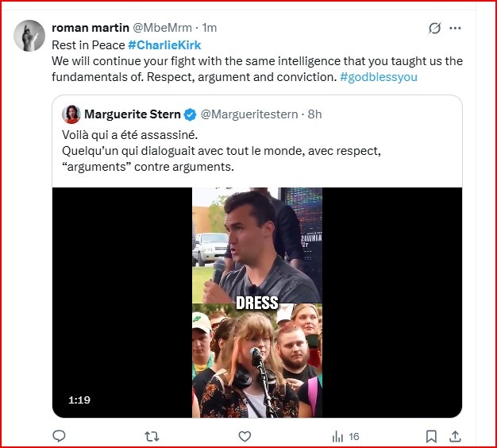Image resolution: width=497 pixels, height=448 pixels.
Task: Click Marguerite Stern's small profile picture
Action: (x=71, y=114)
